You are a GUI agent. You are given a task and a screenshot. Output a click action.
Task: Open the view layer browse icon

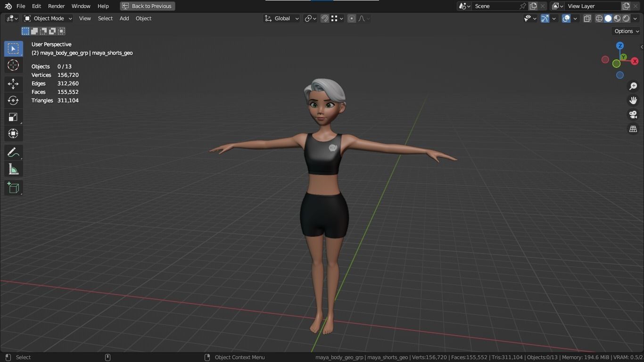pyautogui.click(x=557, y=6)
